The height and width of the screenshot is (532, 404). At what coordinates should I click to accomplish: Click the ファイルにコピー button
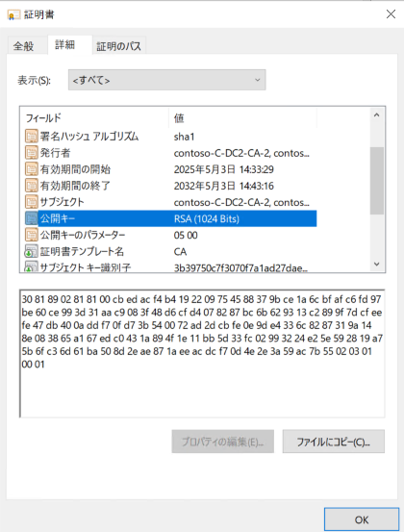tap(334, 442)
